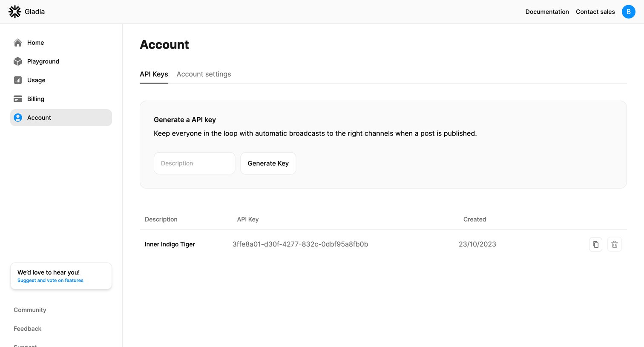This screenshot has width=644, height=347.
Task: Open the Community link
Action: [30, 310]
